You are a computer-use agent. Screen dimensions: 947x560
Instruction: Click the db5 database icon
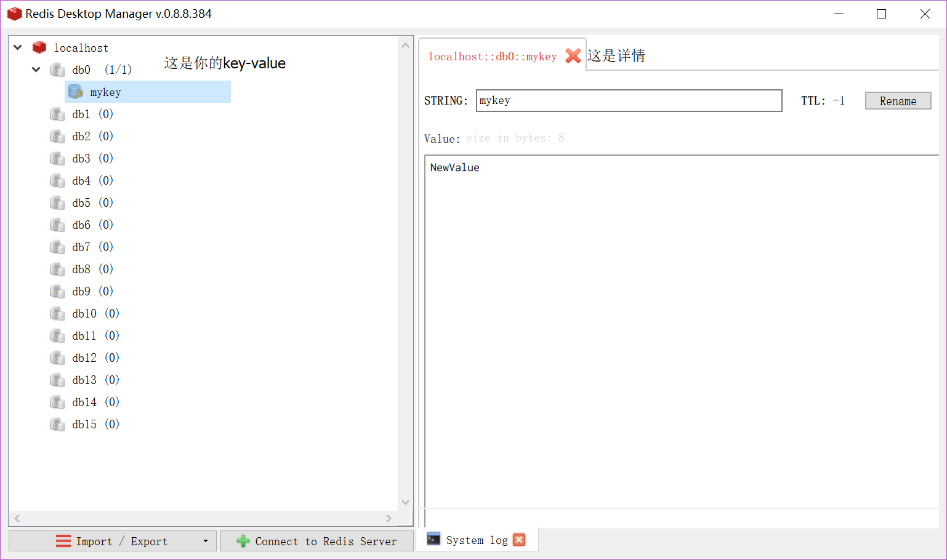pos(57,202)
